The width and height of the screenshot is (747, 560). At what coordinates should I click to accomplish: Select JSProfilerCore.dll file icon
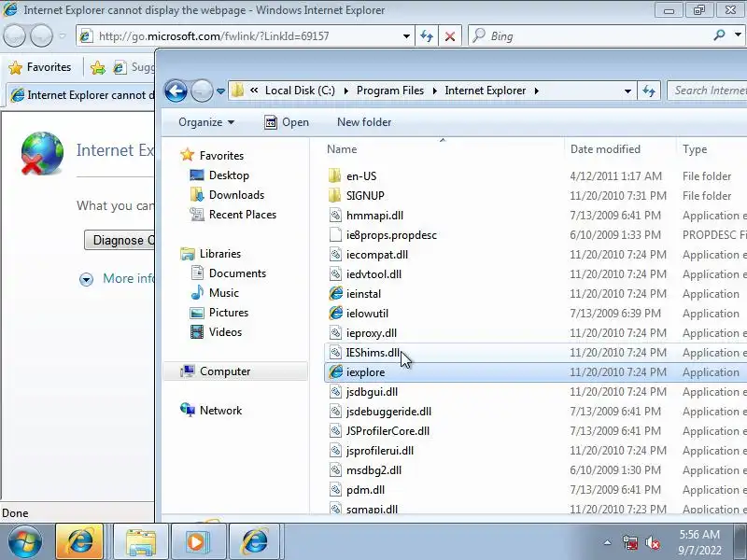[335, 430]
